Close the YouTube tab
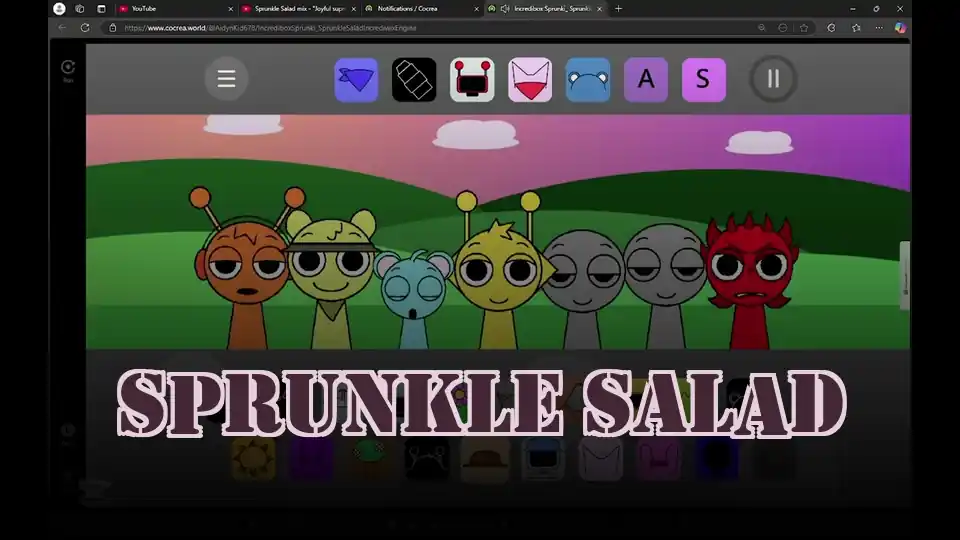The width and height of the screenshot is (960, 540). [x=231, y=9]
